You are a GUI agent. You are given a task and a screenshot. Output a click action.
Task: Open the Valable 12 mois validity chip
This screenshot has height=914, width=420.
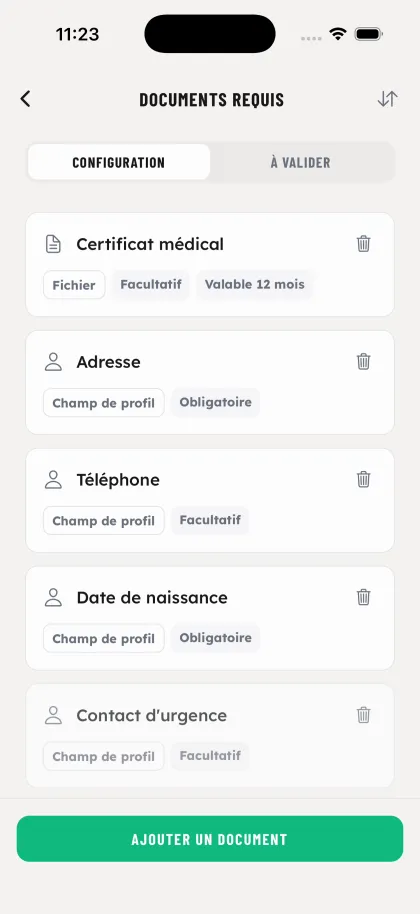pos(255,284)
